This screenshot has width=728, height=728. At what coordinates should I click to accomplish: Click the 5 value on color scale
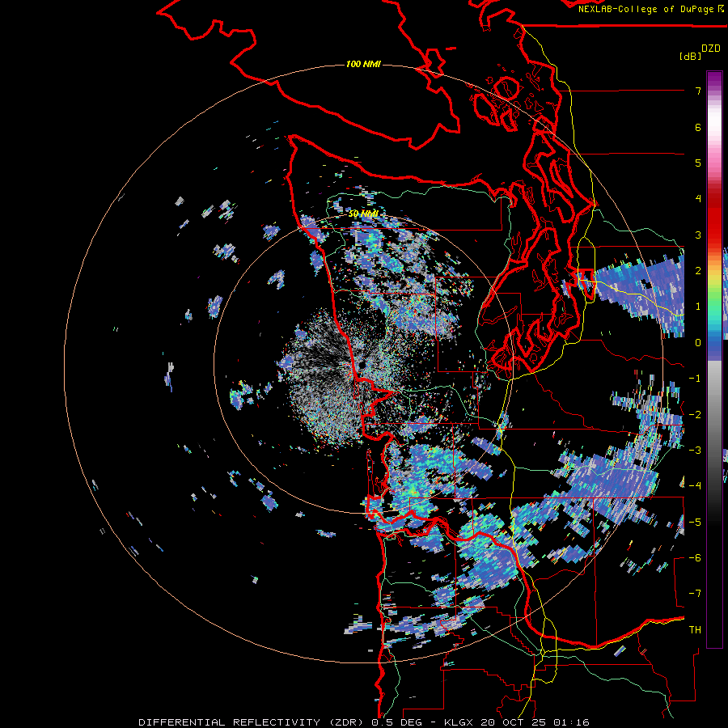point(698,163)
